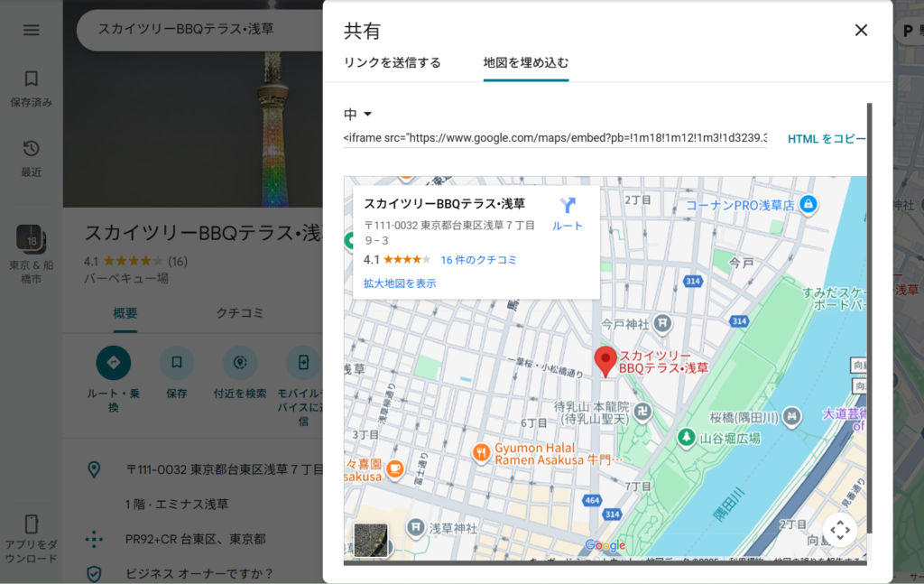Switch to satellite layer thumbnail
This screenshot has width=924, height=584.
(x=371, y=540)
